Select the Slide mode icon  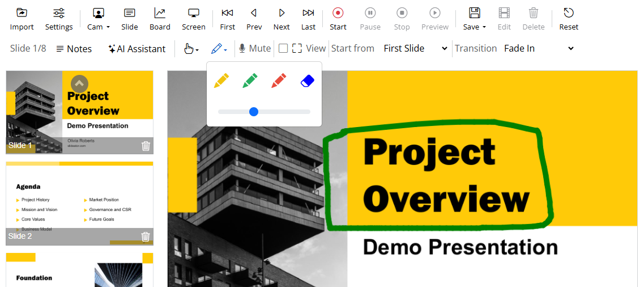[x=129, y=12]
